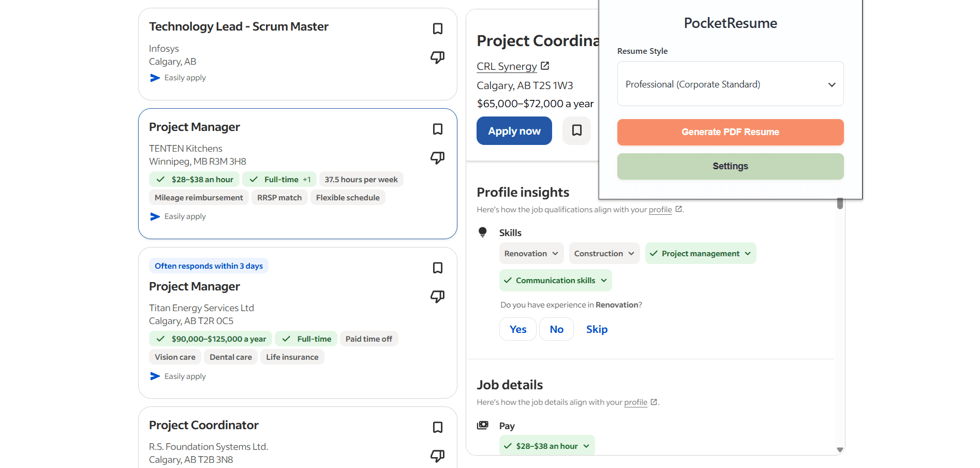Bookmark the Titan Energy Services Project Manager job
This screenshot has height=468, width=980.
437,268
